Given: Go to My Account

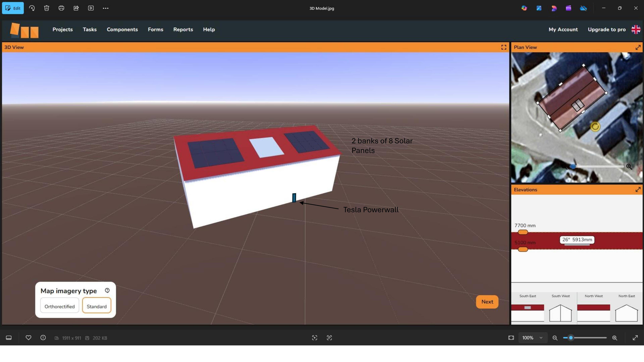Looking at the screenshot, I should tap(563, 30).
